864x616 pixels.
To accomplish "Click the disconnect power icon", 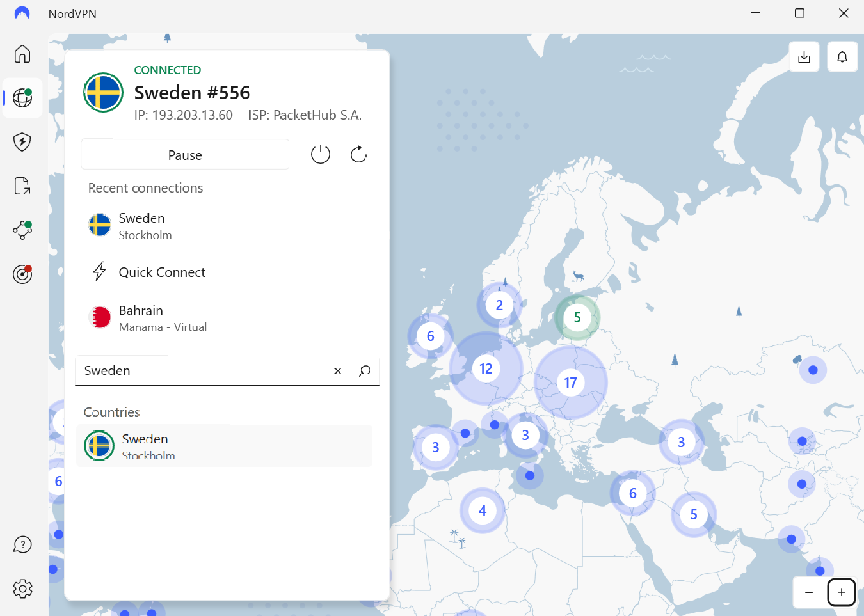I will [320, 154].
